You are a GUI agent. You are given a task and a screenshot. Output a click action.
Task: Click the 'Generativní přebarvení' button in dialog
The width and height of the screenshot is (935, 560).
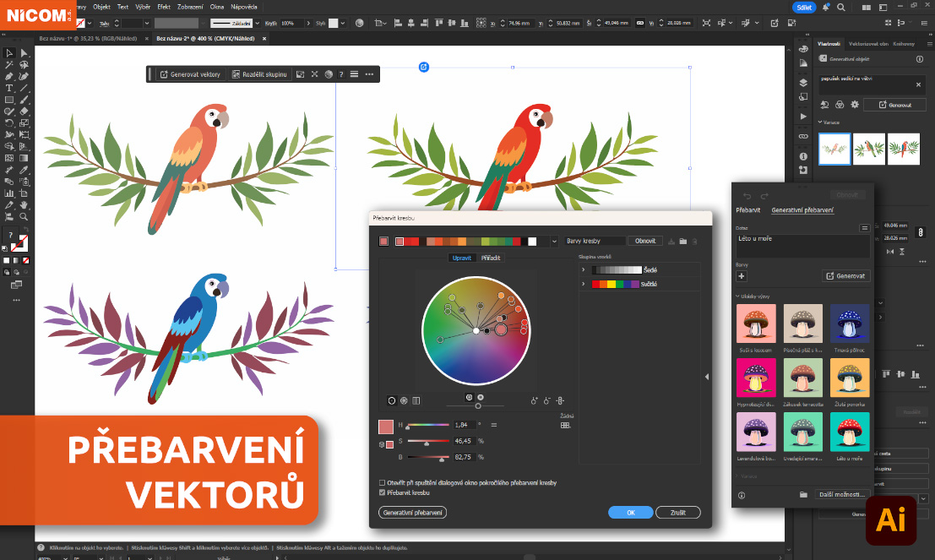(x=413, y=513)
